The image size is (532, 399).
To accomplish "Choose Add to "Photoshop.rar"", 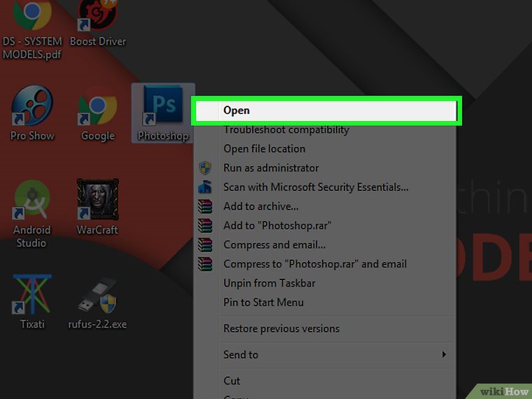I will (x=277, y=225).
